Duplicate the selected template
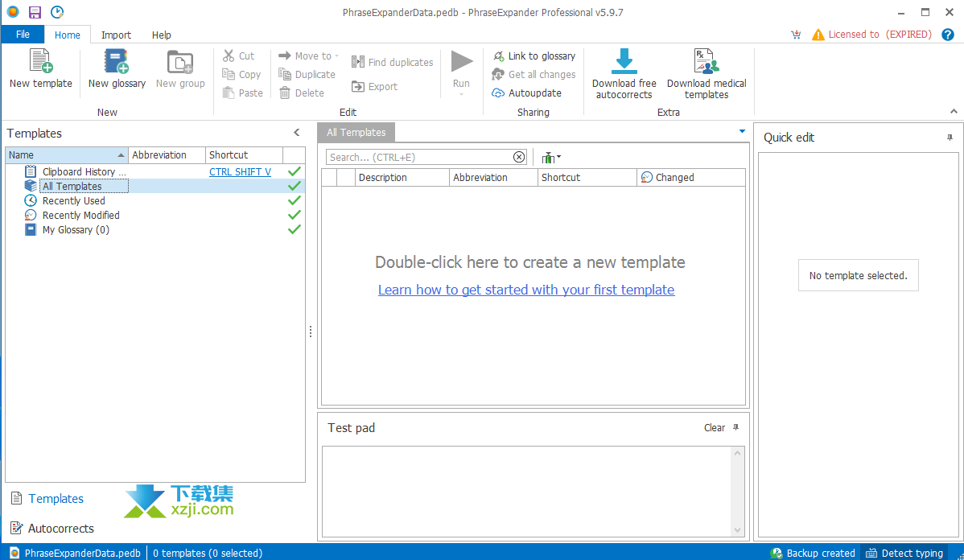The width and height of the screenshot is (964, 560). (x=307, y=74)
